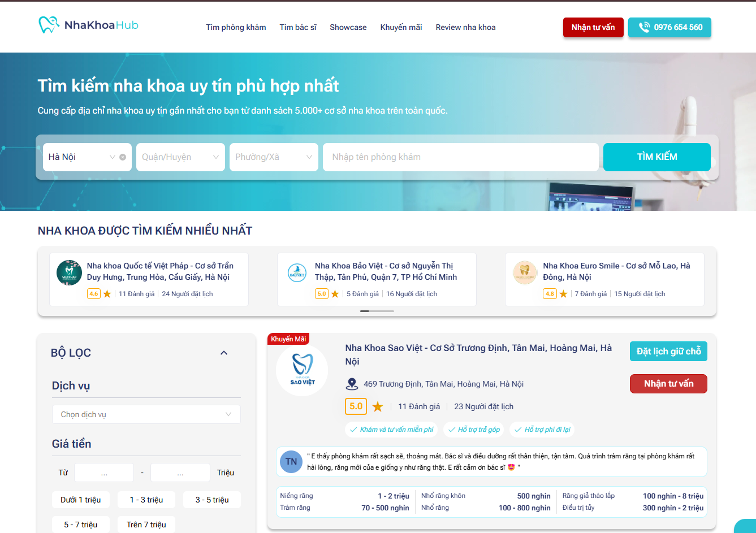Clear the Hà Nội city selection
Screen dimensions: 756x533
coord(123,157)
